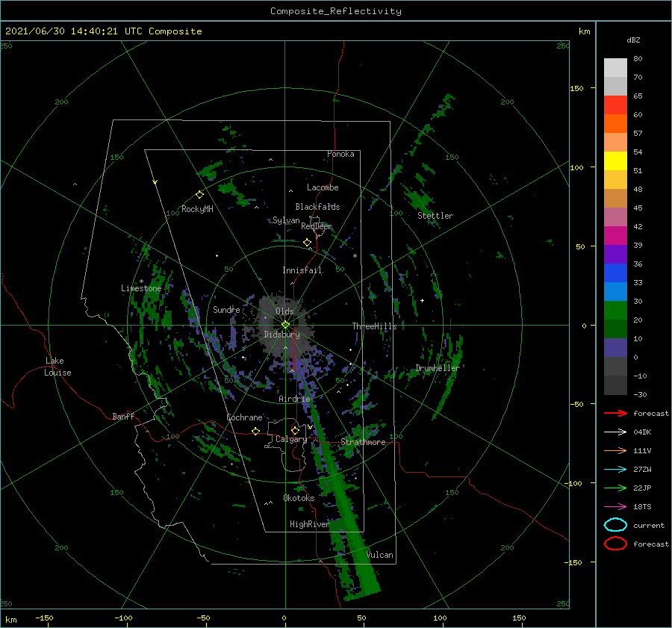Click the yellow diamond marker above Calgary
This screenshot has width=672, height=628.
[295, 430]
